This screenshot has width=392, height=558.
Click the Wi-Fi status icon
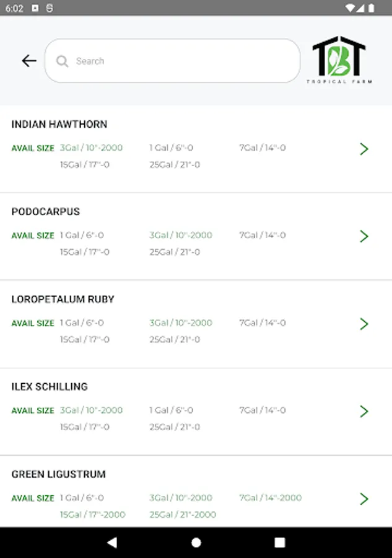(350, 8)
